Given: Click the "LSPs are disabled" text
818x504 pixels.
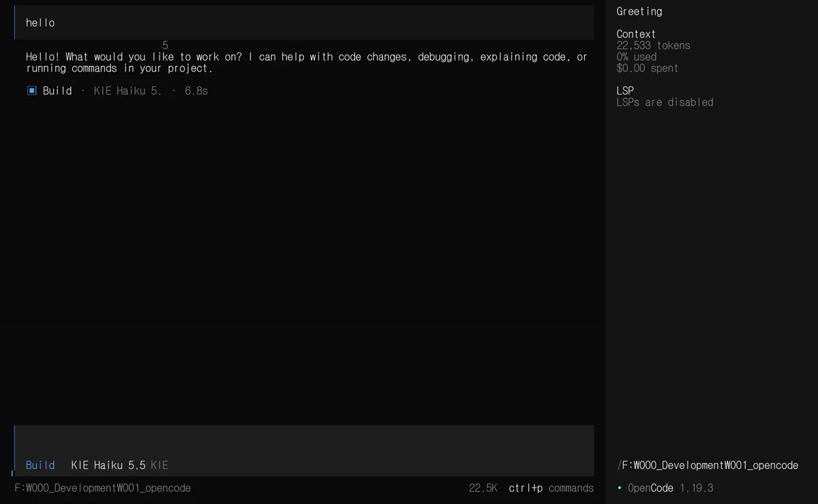Looking at the screenshot, I should point(665,102).
